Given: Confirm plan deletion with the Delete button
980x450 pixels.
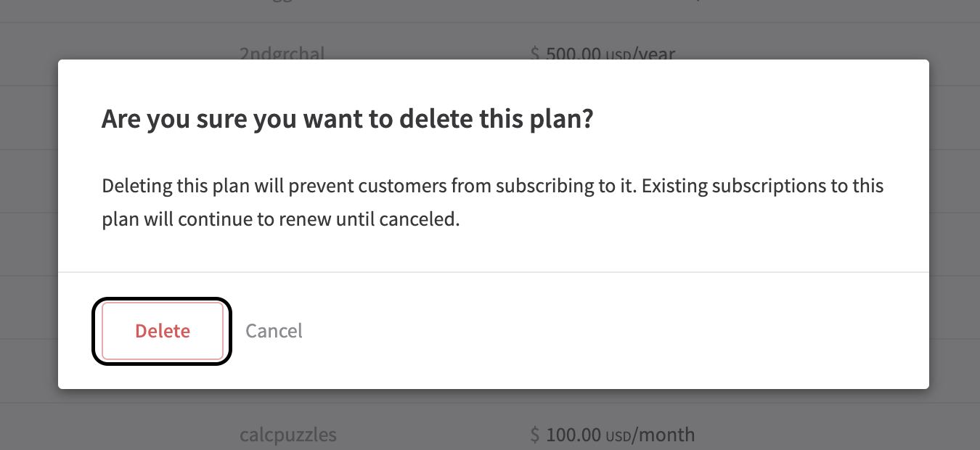Looking at the screenshot, I should coord(162,331).
